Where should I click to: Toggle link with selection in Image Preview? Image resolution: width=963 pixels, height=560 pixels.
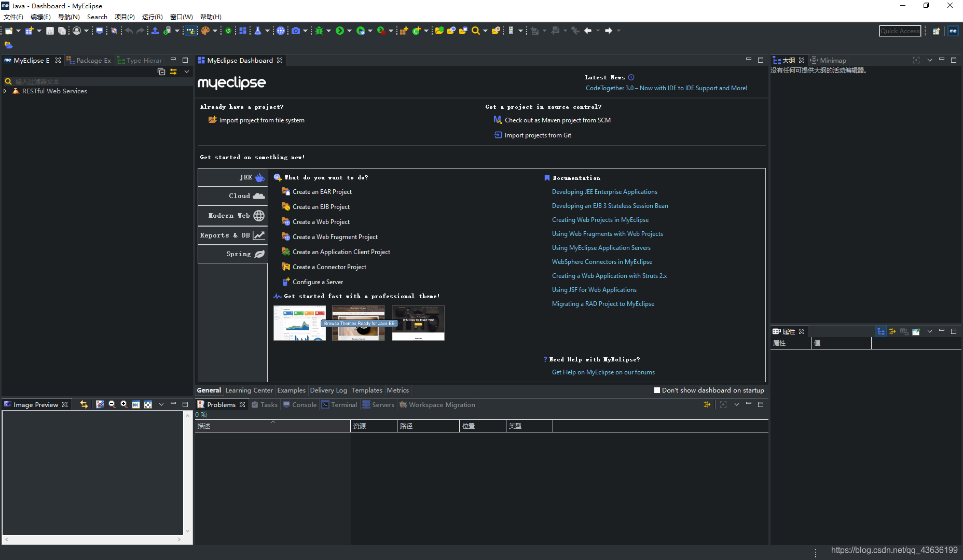(x=84, y=404)
